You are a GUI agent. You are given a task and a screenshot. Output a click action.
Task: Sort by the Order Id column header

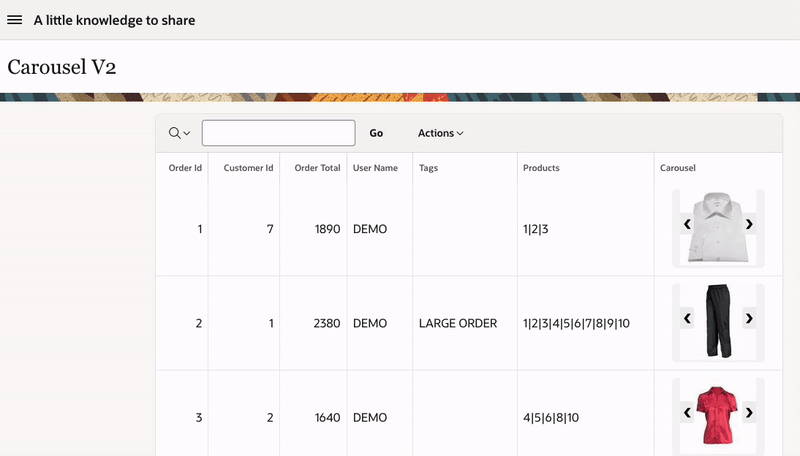[x=185, y=168]
